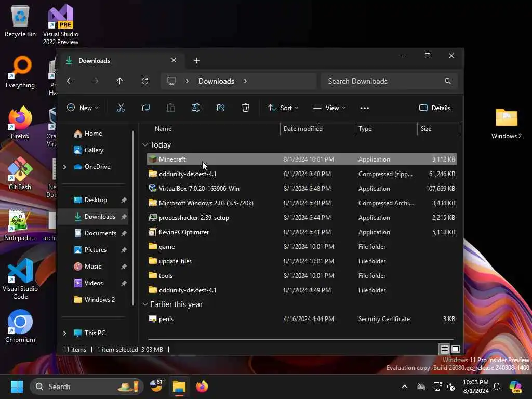Screen dimensions: 532x399
Task: Unpin Videos pin icon in sidebar
Action: point(124,283)
